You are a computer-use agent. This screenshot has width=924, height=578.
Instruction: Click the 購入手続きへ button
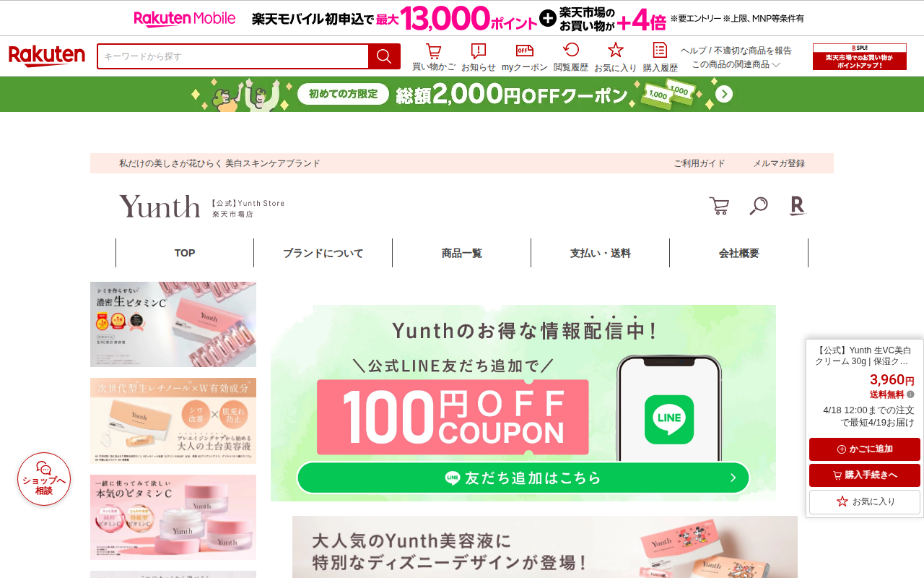tap(865, 475)
